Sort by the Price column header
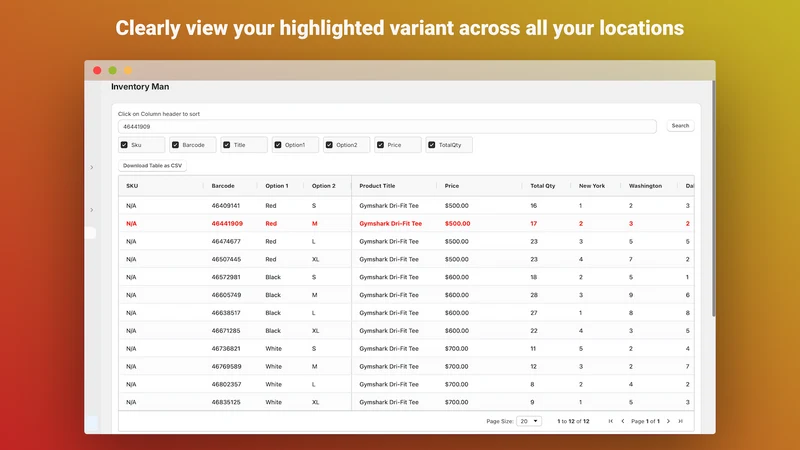Image resolution: width=800 pixels, height=450 pixels. [452, 186]
